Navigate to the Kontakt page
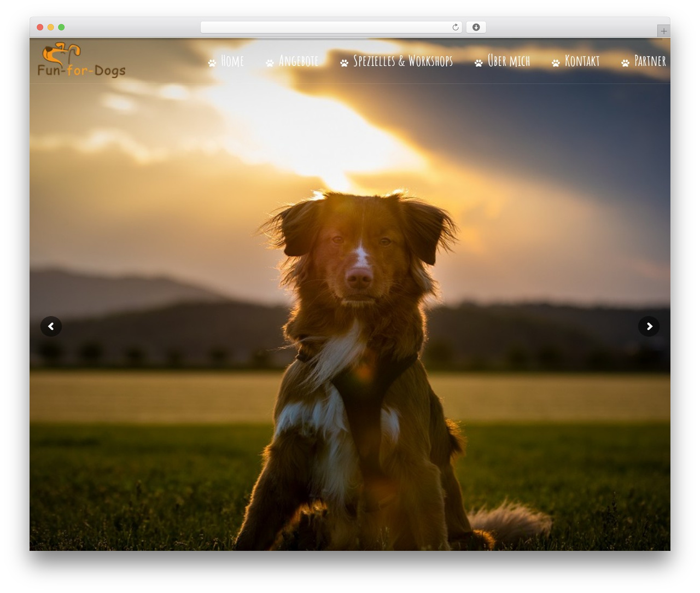This screenshot has width=700, height=593. 582,61
